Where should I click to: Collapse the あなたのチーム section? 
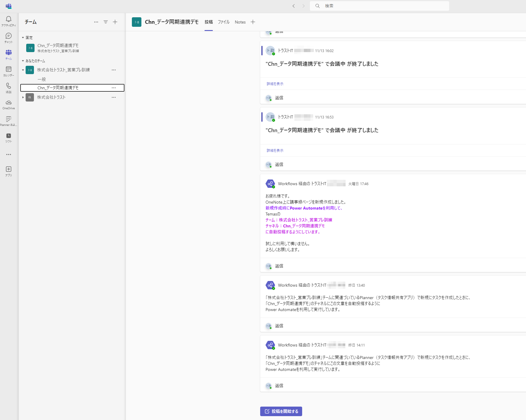pos(23,61)
